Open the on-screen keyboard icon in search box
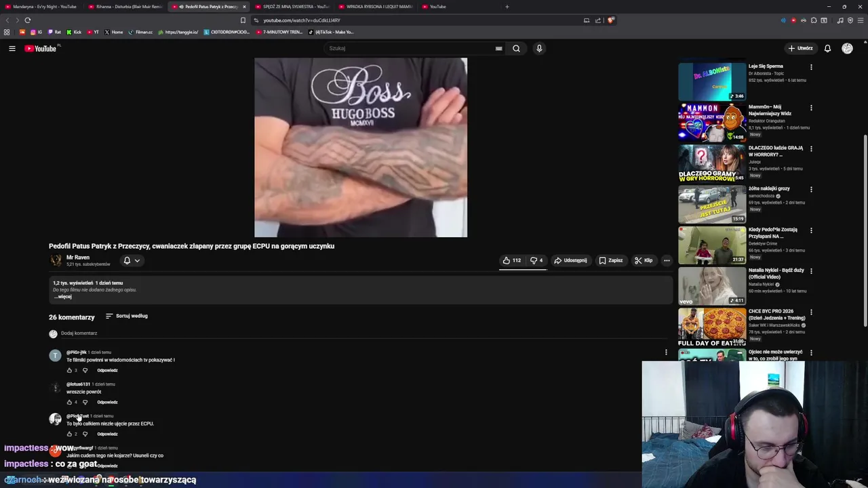Screen dimensions: 868x488 (x=498, y=48)
